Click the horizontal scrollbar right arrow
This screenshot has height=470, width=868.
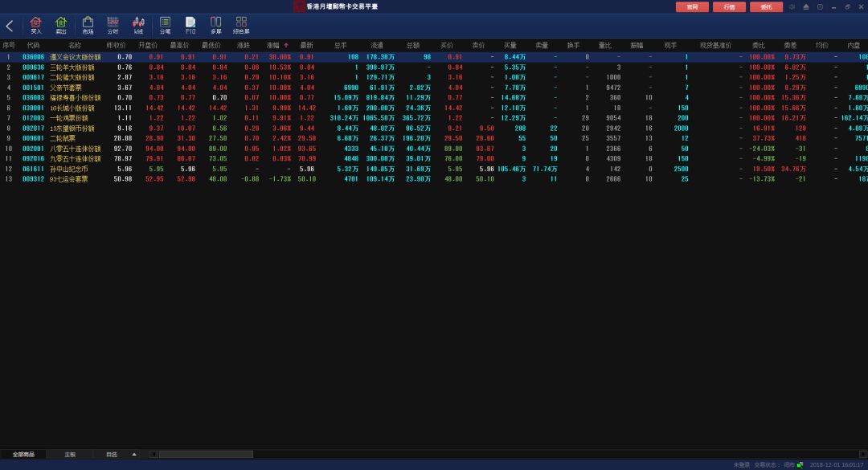863,455
